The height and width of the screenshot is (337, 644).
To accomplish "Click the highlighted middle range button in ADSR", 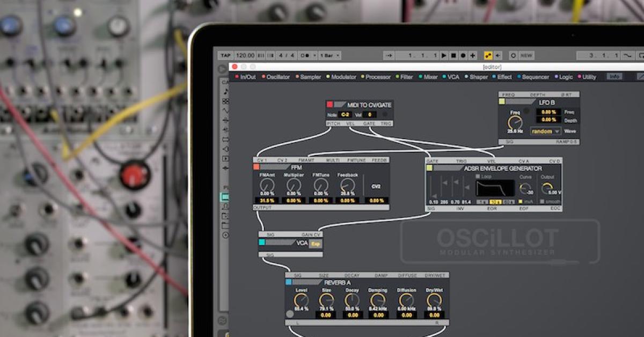I will pos(495,202).
